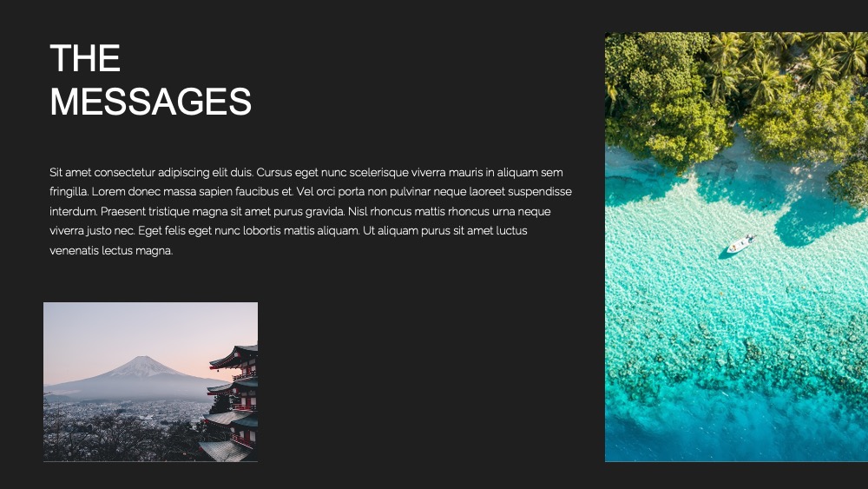Viewport: 868px width, 489px height.
Task: Place cursor on the body paragraph's first line
Action: coord(306,172)
